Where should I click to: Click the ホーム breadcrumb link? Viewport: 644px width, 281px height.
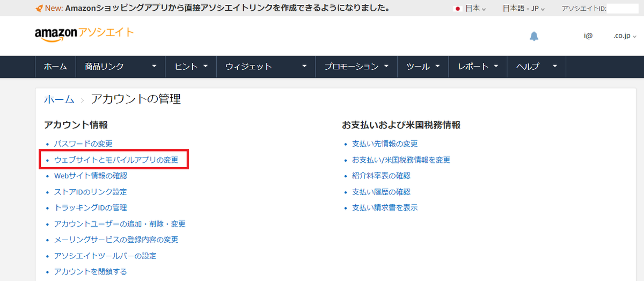tap(59, 99)
